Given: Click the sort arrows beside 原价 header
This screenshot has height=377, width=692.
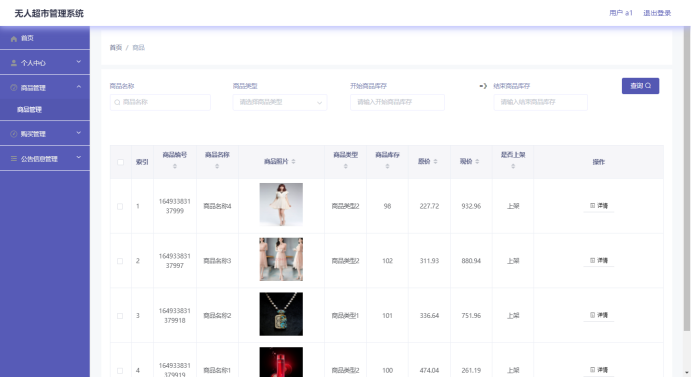Looking at the screenshot, I should [x=435, y=162].
